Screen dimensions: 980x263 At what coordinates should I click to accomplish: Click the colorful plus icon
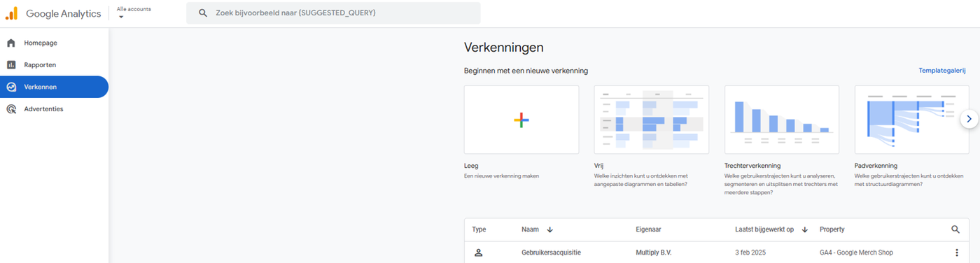coord(521,120)
